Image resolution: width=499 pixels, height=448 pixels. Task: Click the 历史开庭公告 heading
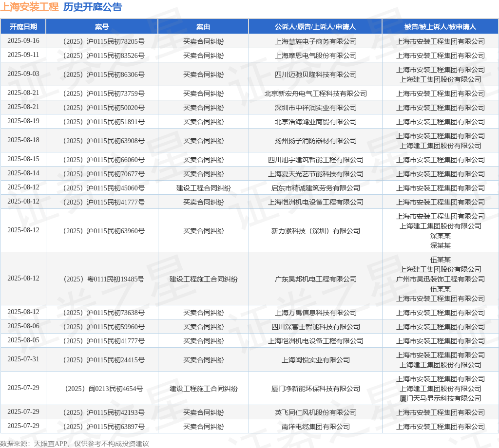pos(93,7)
